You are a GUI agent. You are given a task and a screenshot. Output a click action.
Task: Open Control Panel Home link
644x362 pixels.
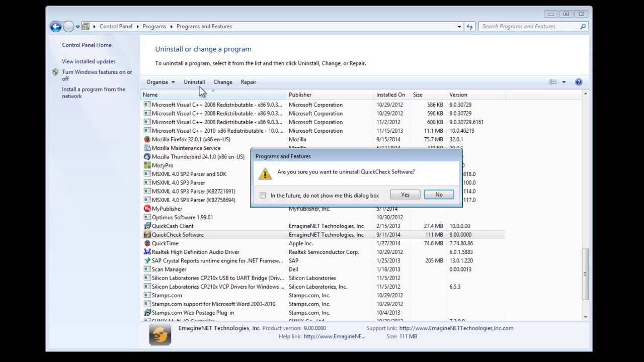[87, 45]
